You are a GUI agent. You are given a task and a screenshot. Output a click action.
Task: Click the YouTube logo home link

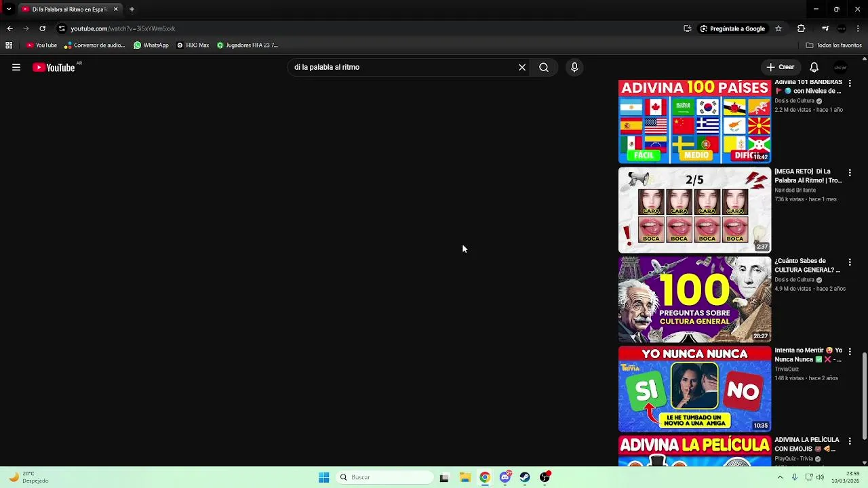pos(54,67)
